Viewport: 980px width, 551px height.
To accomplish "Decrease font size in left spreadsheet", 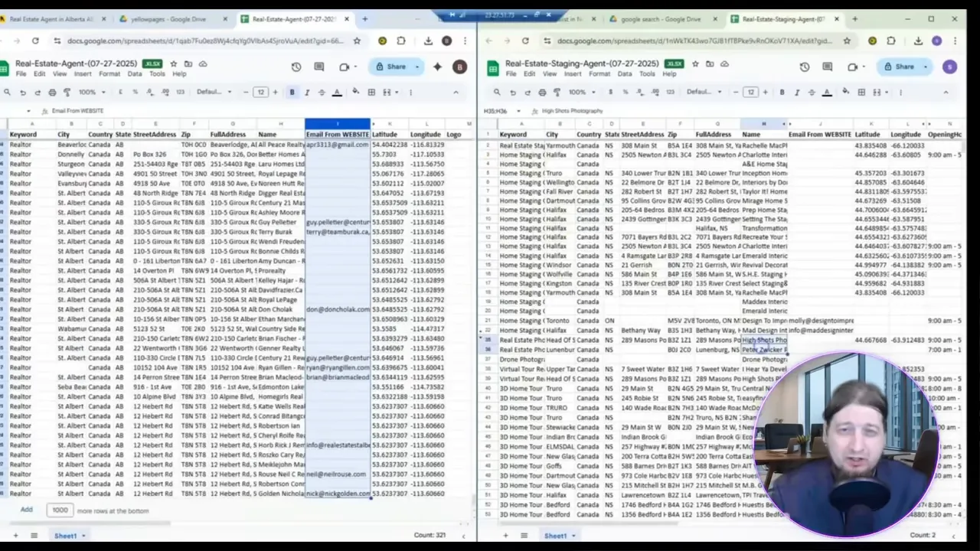I will 246,92.
